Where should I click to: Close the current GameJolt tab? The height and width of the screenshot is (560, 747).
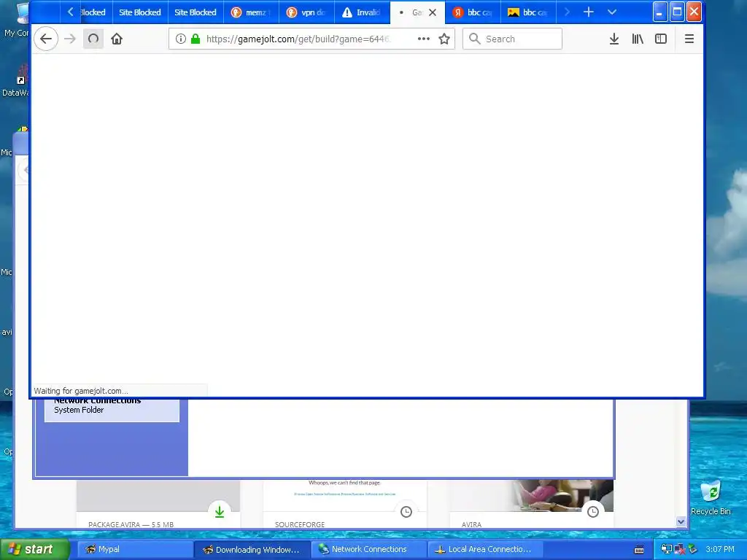click(x=433, y=13)
